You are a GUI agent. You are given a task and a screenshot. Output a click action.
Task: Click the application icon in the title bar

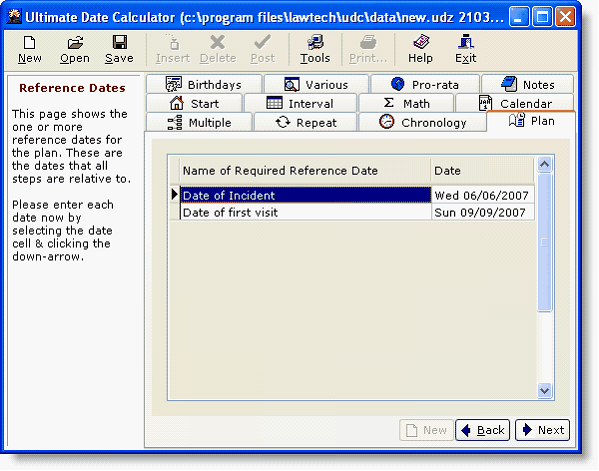click(14, 16)
